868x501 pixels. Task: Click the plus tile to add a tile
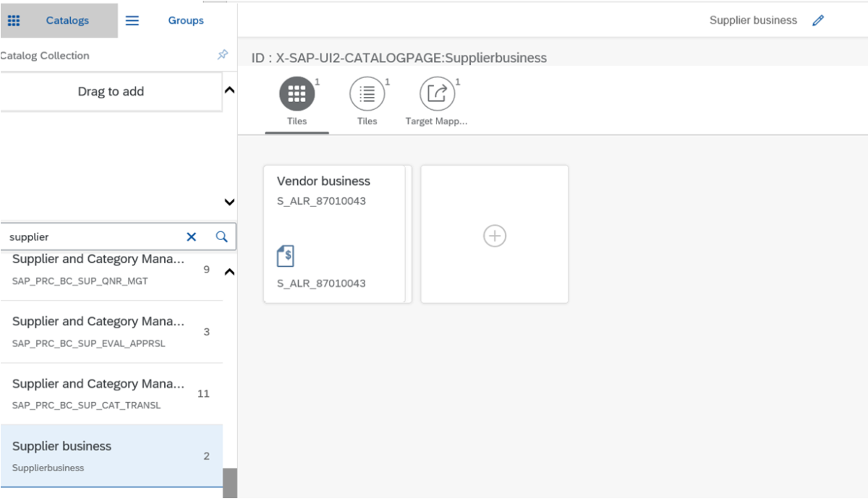coord(494,235)
